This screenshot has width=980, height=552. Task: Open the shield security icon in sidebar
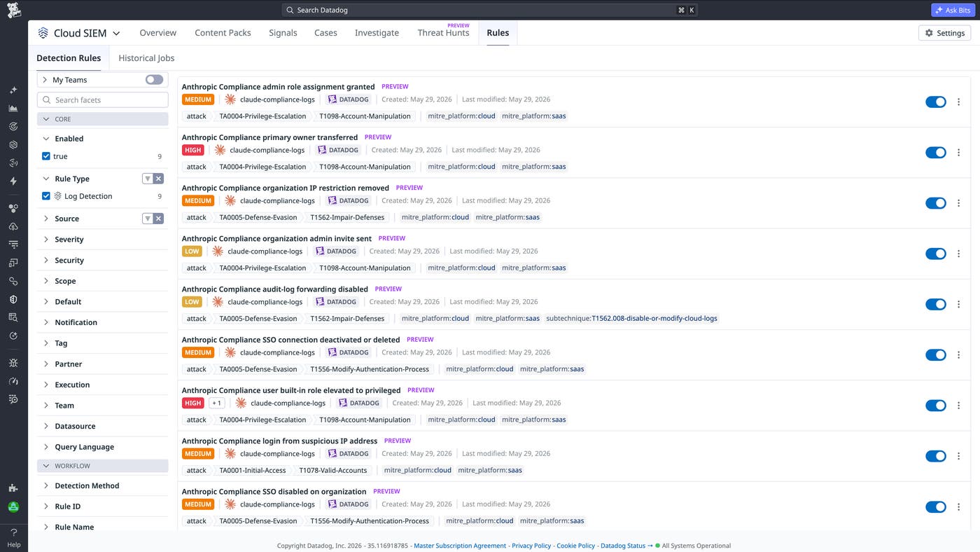pyautogui.click(x=13, y=299)
